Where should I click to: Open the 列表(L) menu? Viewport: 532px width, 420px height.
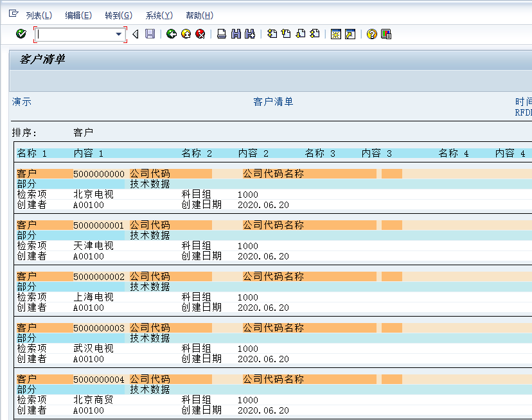39,15
